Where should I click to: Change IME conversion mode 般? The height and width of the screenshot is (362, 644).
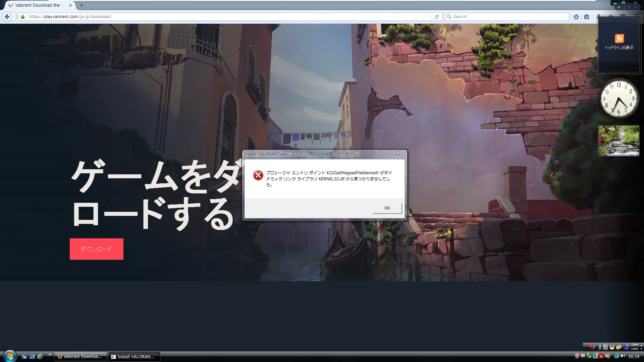tap(605, 347)
